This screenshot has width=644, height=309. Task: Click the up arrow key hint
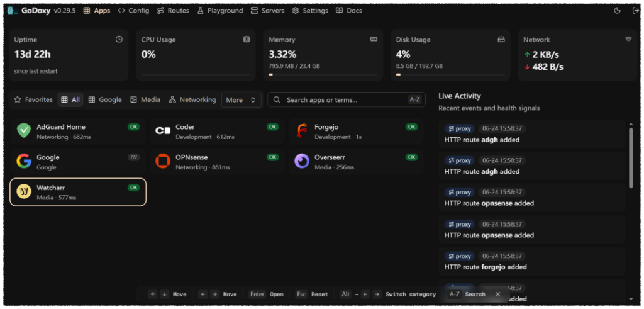tap(153, 294)
